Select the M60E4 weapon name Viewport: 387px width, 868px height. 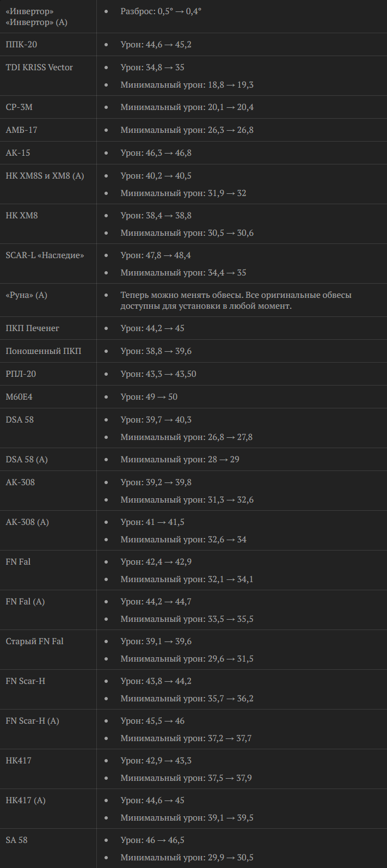19,397
